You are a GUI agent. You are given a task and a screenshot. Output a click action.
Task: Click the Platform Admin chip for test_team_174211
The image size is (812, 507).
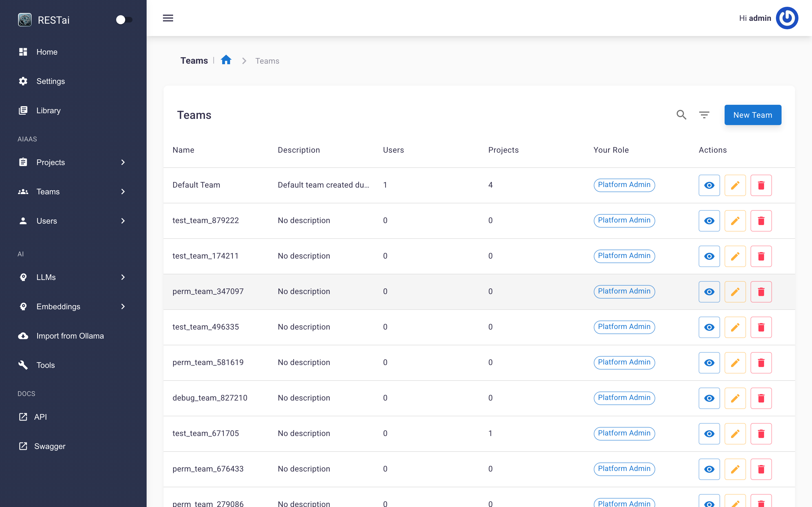tap(624, 256)
